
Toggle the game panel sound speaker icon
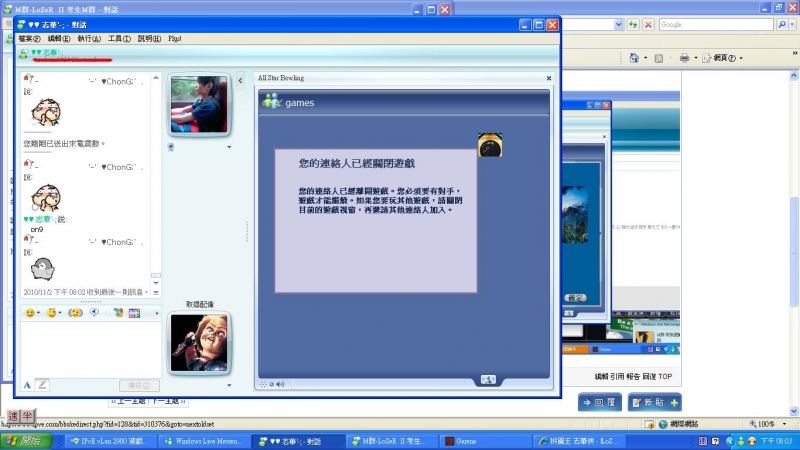[280, 384]
